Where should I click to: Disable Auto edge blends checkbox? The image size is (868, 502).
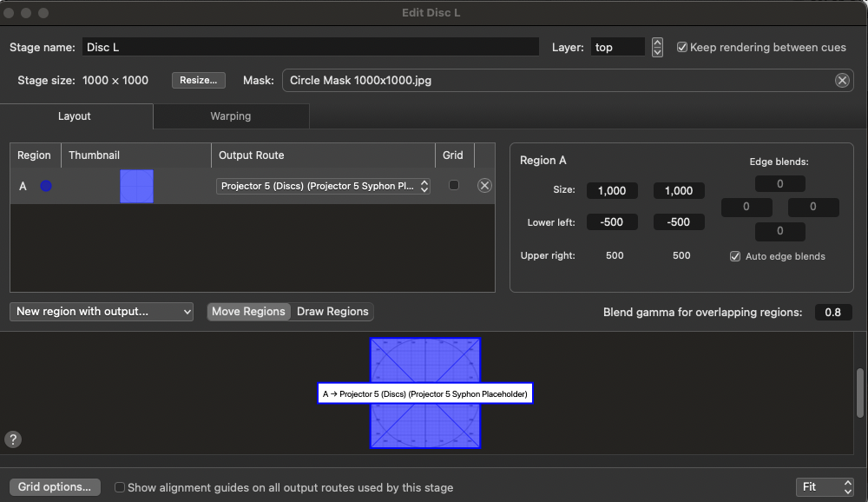click(735, 256)
